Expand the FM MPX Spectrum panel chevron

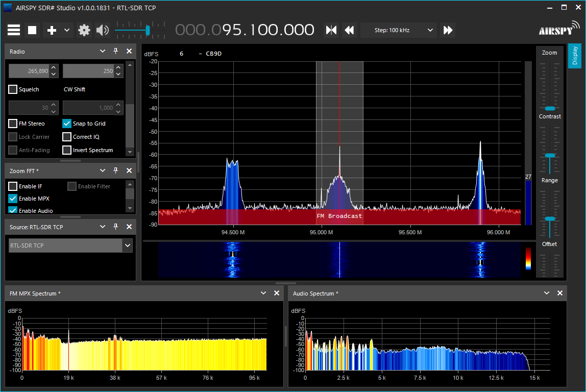(263, 293)
